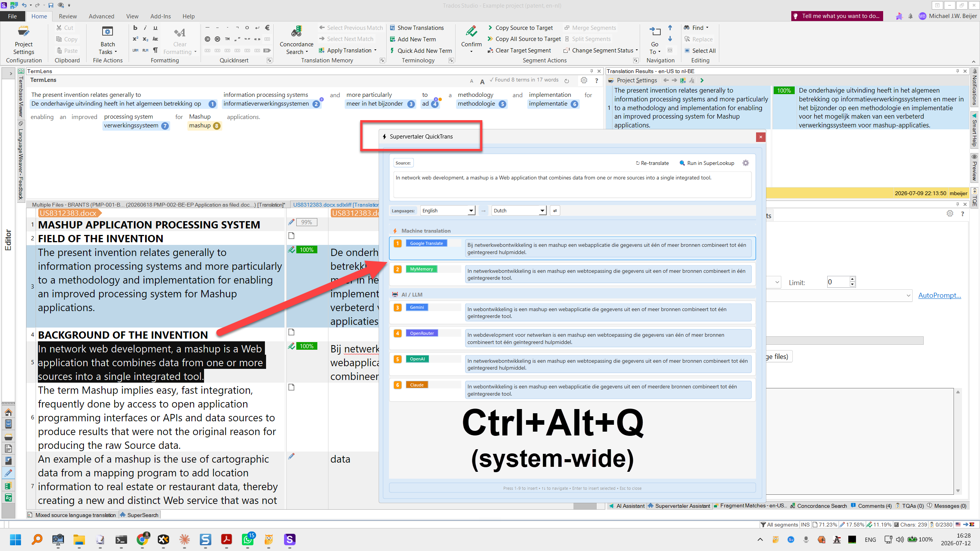Click Quick Add New Term
This screenshot has height=551, width=980.
point(421,51)
